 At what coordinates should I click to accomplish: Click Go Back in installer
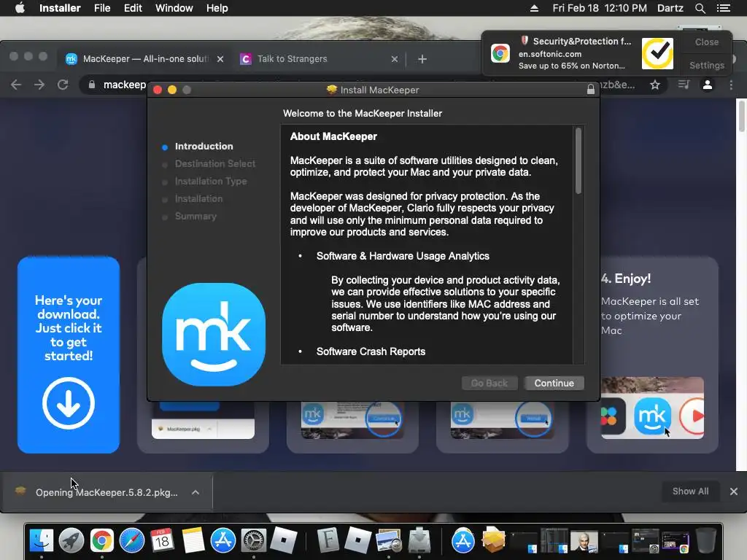point(489,384)
